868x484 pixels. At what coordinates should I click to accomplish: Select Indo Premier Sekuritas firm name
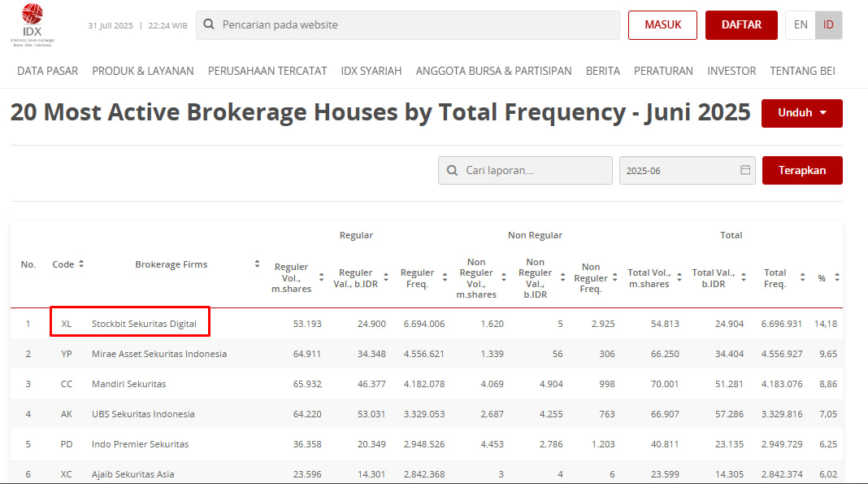point(140,444)
